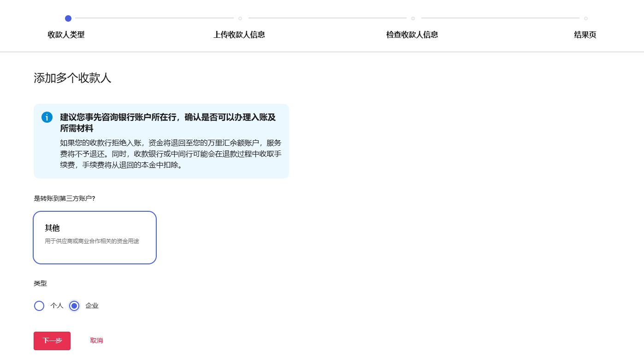Select the 其他 account purpose card
Screen dimensions: 644x364
tap(95, 238)
